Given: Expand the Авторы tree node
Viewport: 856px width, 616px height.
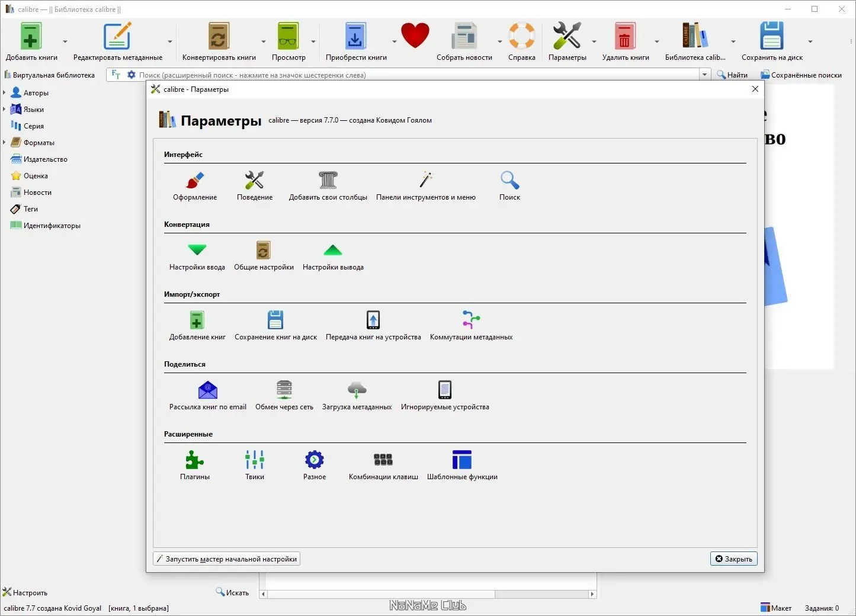Looking at the screenshot, I should click(4, 92).
